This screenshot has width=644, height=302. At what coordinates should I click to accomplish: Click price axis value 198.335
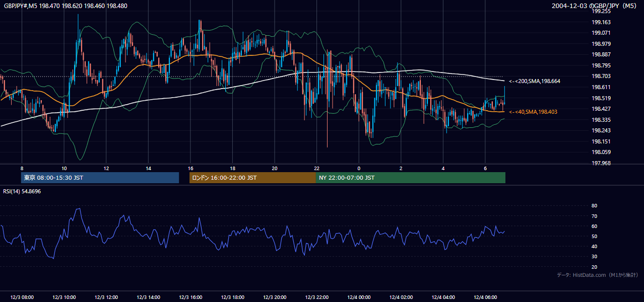601,120
